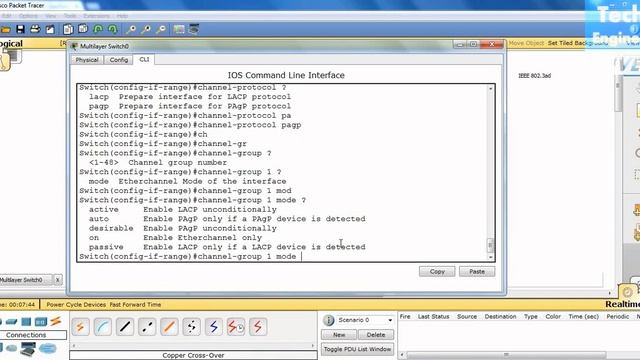Click the CLI vertical scrollbar thumb
The height and width of the screenshot is (360, 640).
click(491, 245)
